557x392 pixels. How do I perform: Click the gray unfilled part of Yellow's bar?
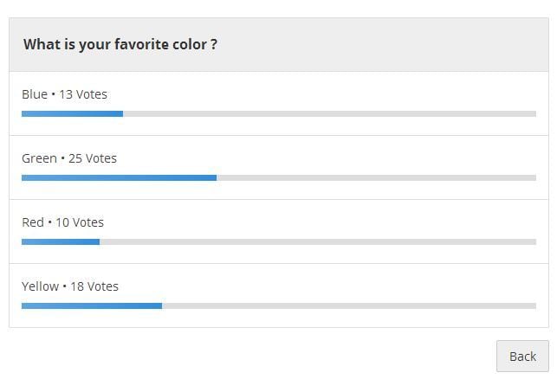pyautogui.click(x=349, y=306)
